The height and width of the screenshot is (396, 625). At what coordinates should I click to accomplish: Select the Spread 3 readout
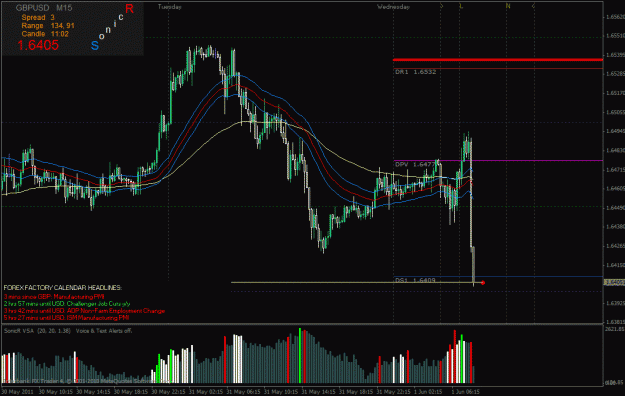(38, 18)
